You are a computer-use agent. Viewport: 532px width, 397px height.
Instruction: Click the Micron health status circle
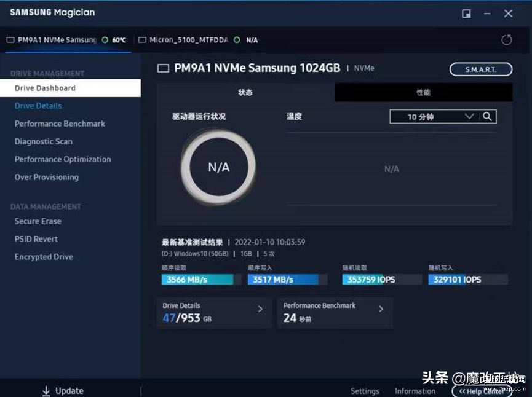point(237,40)
